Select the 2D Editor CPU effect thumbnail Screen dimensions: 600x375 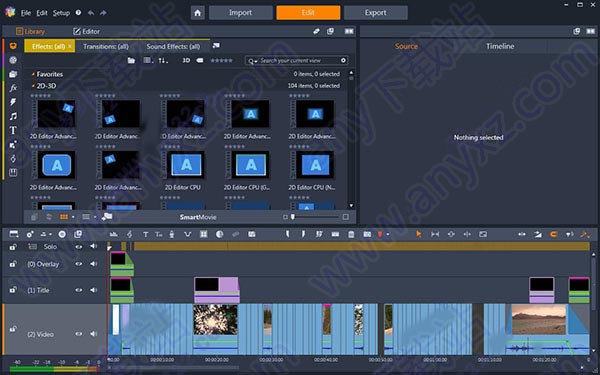tap(186, 165)
